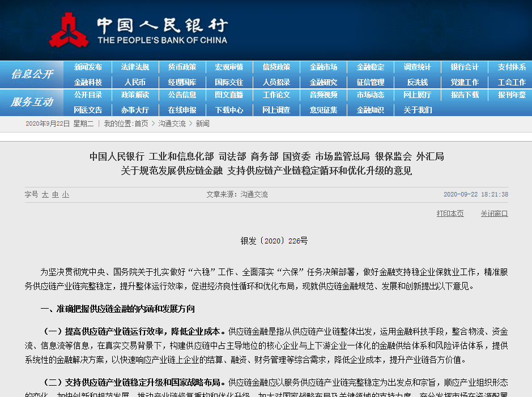
Task: Click the date 2020年9月22日 星期二
Action: 59,124
